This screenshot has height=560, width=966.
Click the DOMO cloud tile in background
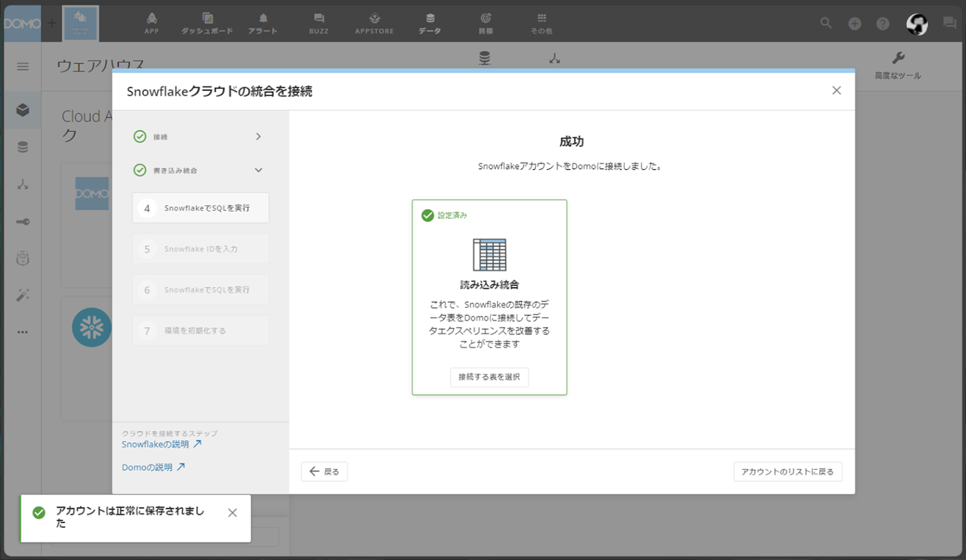coord(92,193)
